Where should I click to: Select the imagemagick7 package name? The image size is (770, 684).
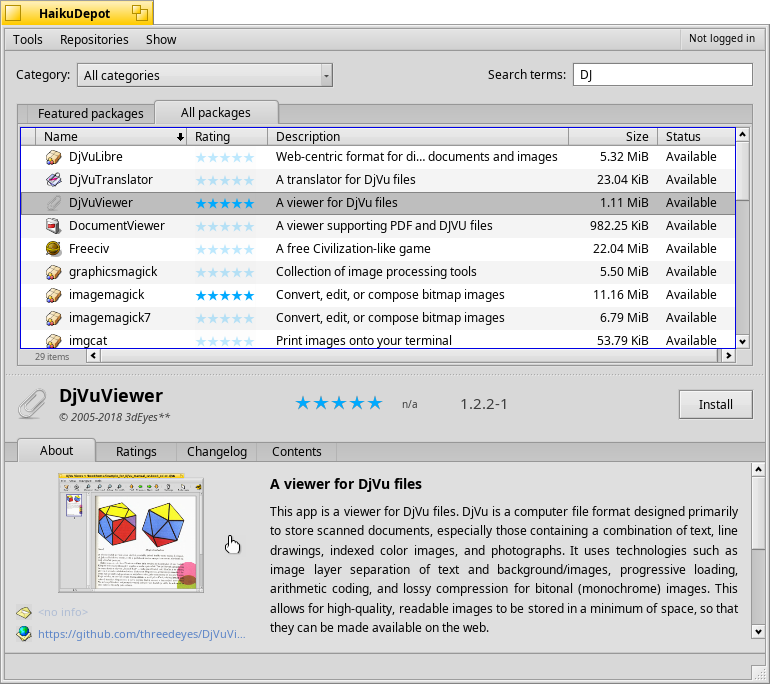click(110, 318)
